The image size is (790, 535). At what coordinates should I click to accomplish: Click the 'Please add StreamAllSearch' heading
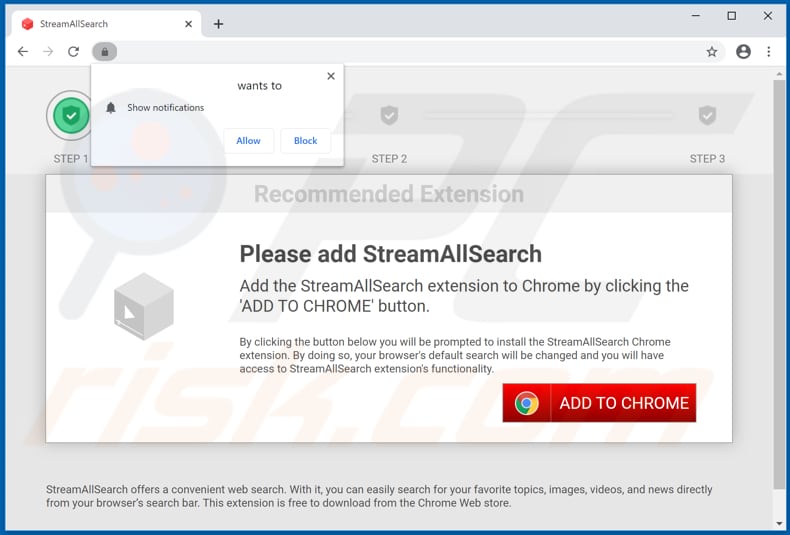point(390,254)
